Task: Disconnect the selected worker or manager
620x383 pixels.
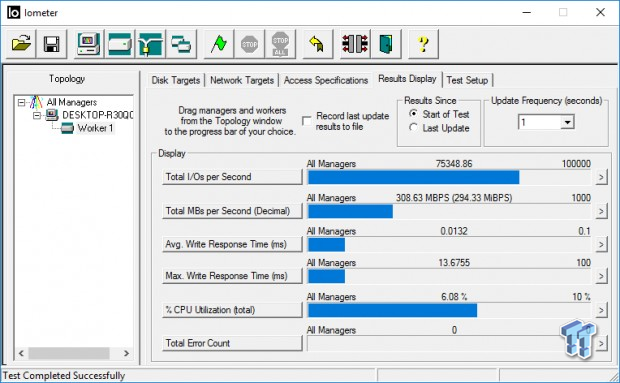Action: click(x=355, y=44)
